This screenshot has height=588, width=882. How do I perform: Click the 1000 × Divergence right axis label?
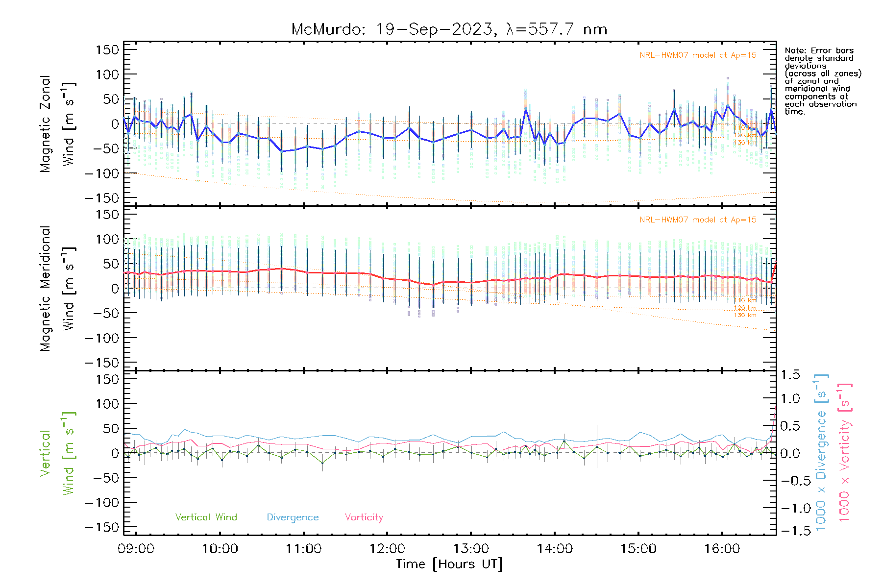(822, 453)
